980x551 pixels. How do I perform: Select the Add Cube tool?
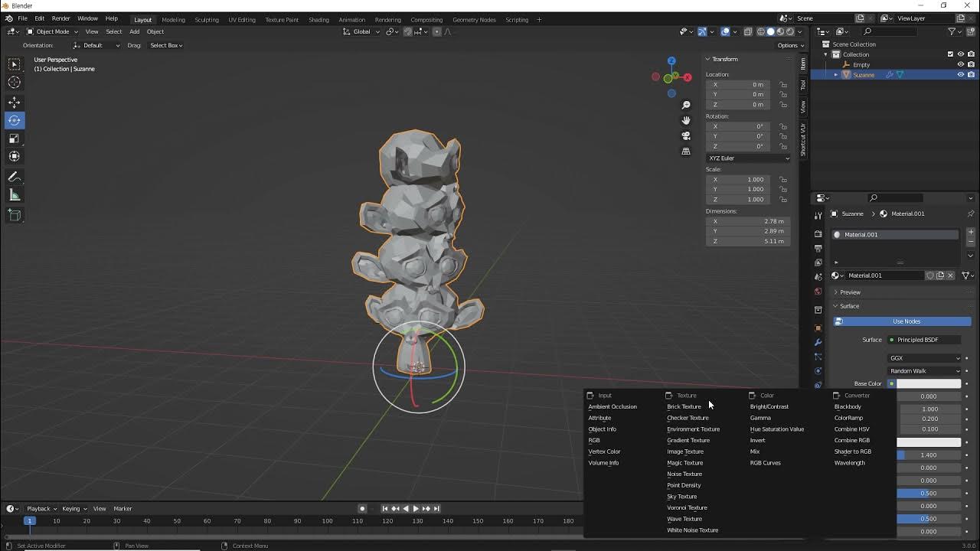14,215
